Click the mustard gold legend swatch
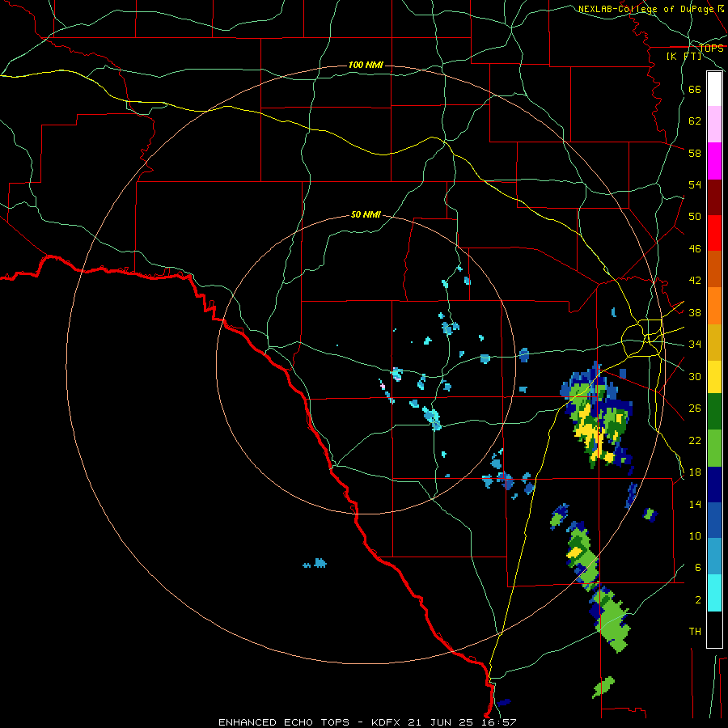The width and height of the screenshot is (728, 728). pos(714,342)
